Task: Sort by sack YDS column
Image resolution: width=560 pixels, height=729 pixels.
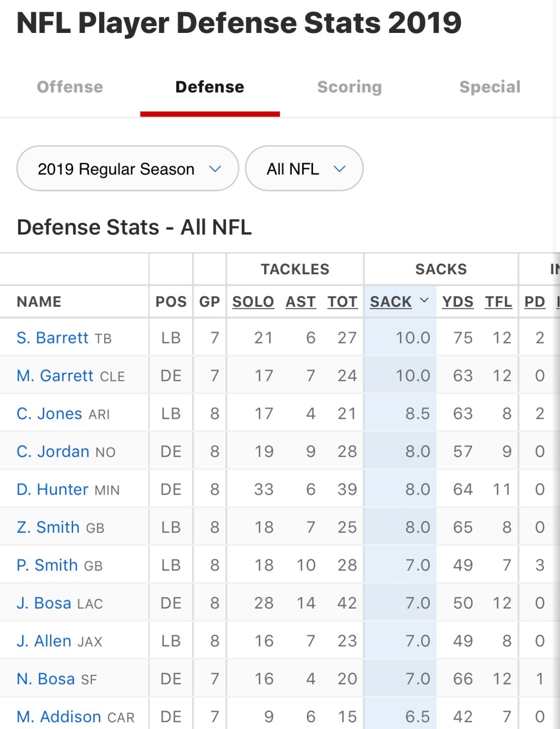Action: point(457,301)
